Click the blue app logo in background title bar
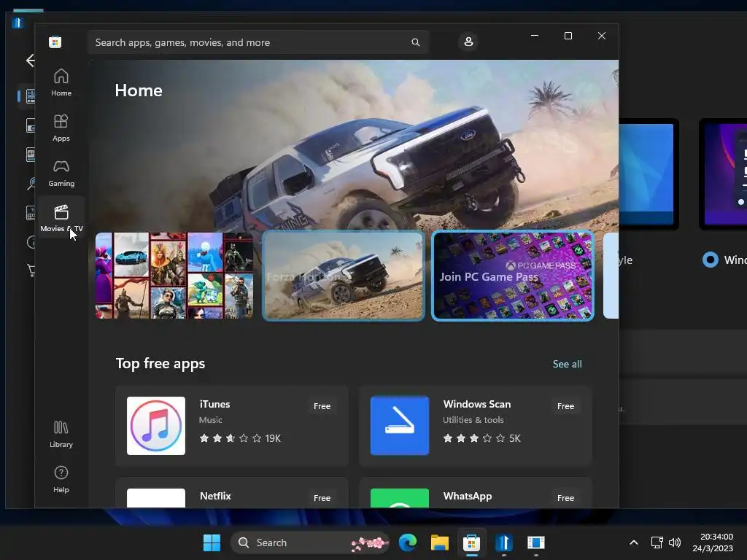Viewport: 747px width, 560px height. (18, 23)
